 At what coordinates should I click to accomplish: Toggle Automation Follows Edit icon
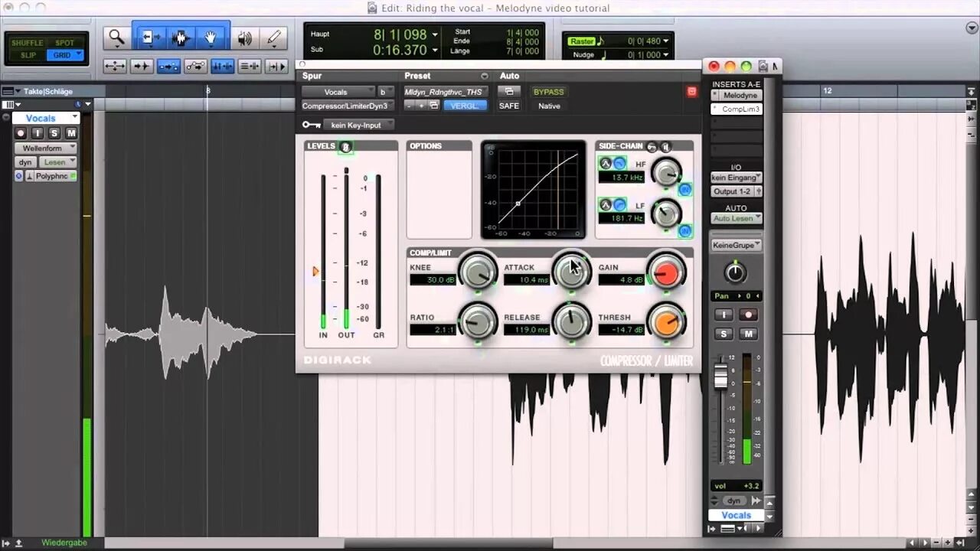(x=195, y=67)
